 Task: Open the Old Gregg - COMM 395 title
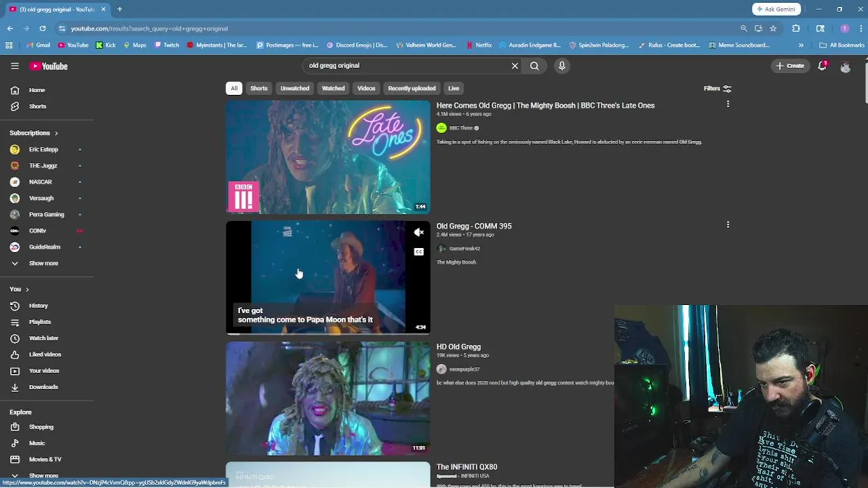(474, 226)
